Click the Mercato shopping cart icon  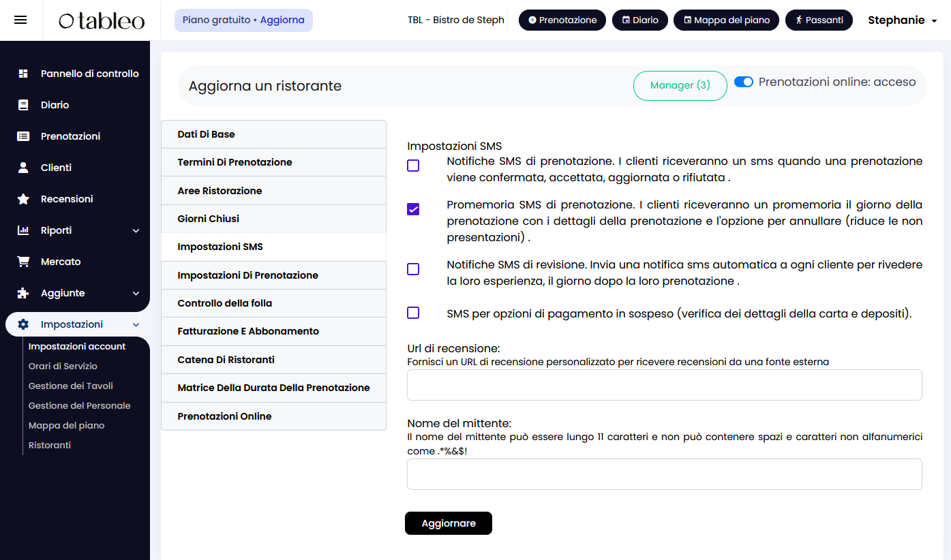point(23,262)
